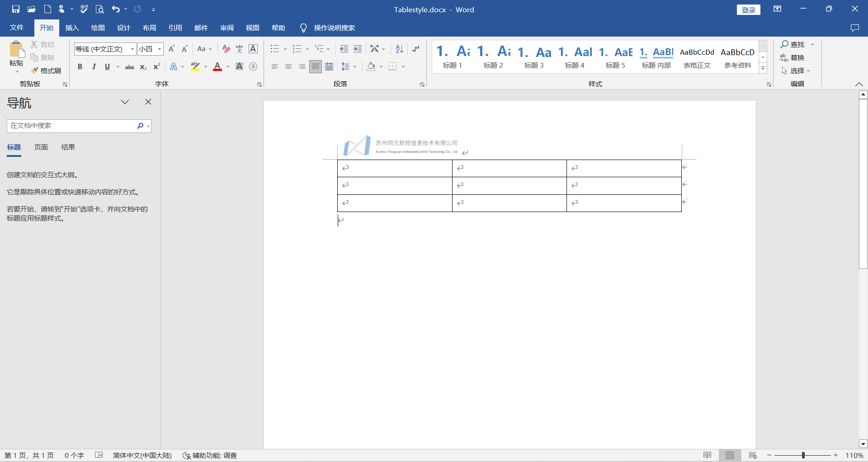The image size is (868, 462).
Task: Click the increase indent icon
Action: (x=358, y=49)
